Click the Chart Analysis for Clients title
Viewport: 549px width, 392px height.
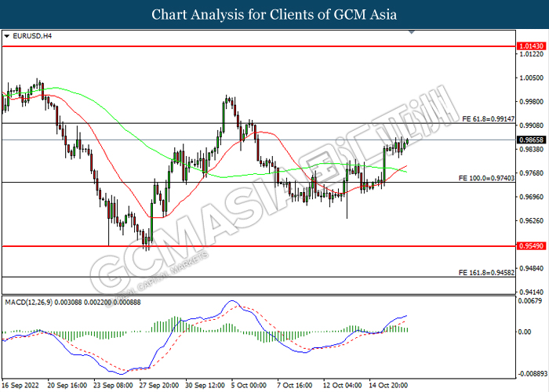[x=274, y=15]
